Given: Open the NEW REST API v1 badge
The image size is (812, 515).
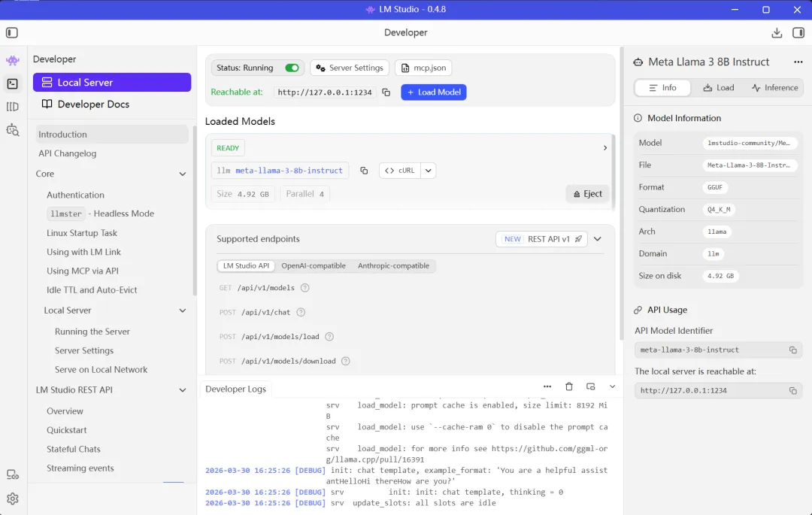Looking at the screenshot, I should pos(541,239).
